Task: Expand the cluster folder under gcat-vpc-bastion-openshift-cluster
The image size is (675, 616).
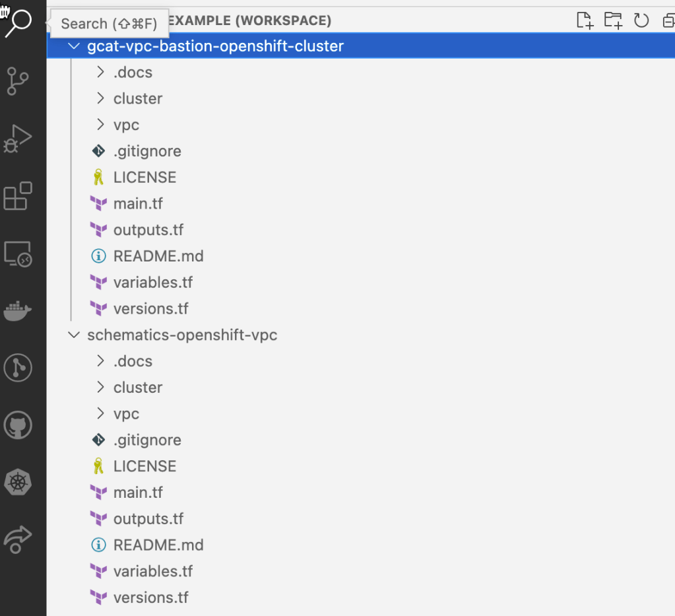Action: [137, 98]
